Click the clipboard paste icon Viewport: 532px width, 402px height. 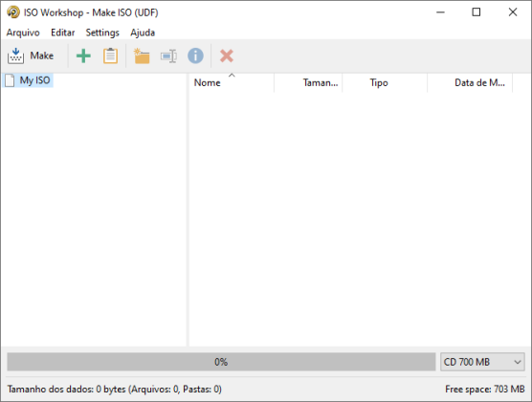110,56
